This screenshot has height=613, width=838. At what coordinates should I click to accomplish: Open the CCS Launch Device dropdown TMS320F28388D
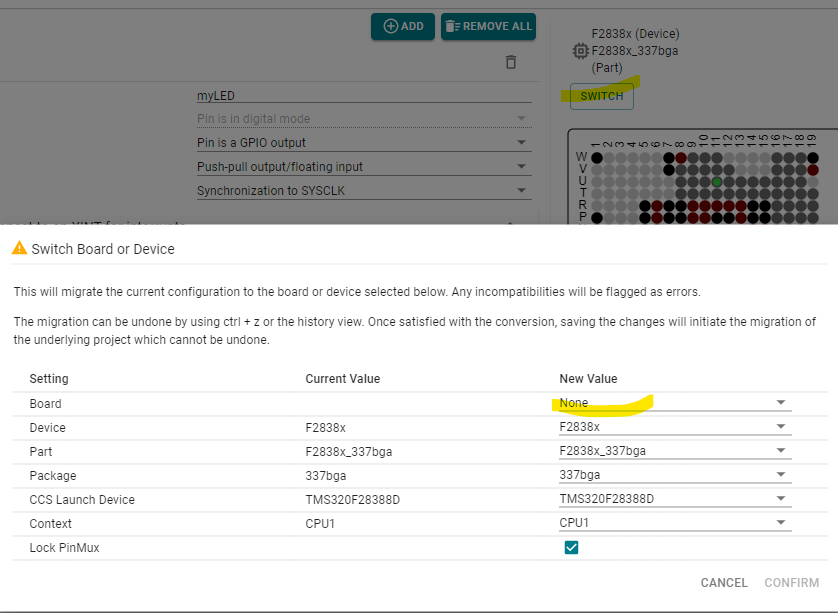click(x=675, y=499)
